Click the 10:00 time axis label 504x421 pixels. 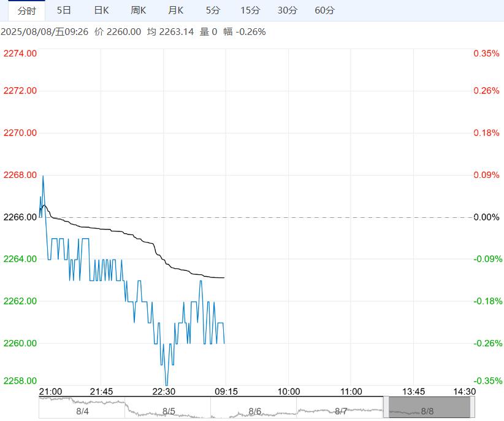click(289, 392)
